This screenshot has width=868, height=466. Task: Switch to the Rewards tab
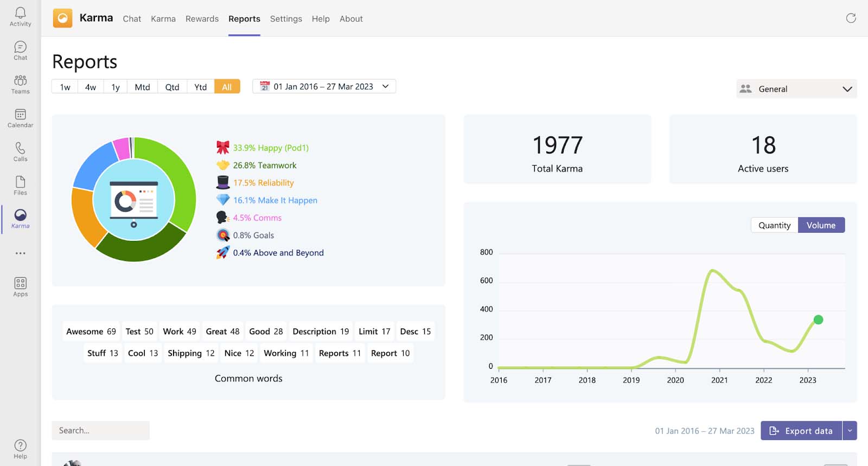202,19
